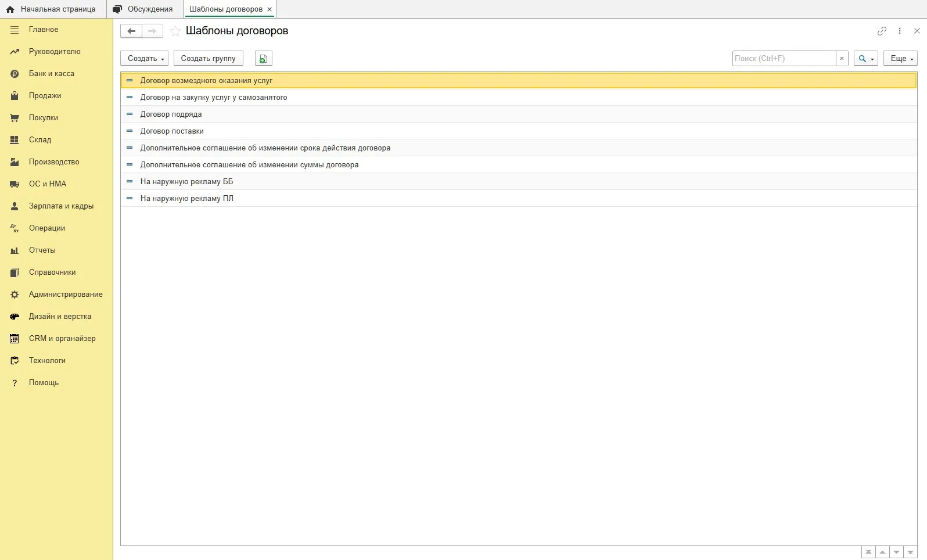Move up one row with the up arrow

coord(882,552)
